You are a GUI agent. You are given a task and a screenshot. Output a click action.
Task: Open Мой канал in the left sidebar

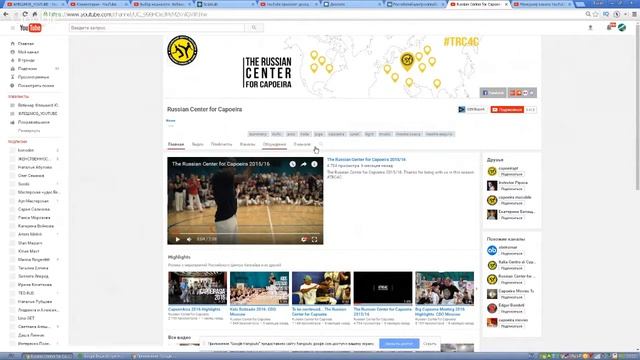pyautogui.click(x=28, y=52)
